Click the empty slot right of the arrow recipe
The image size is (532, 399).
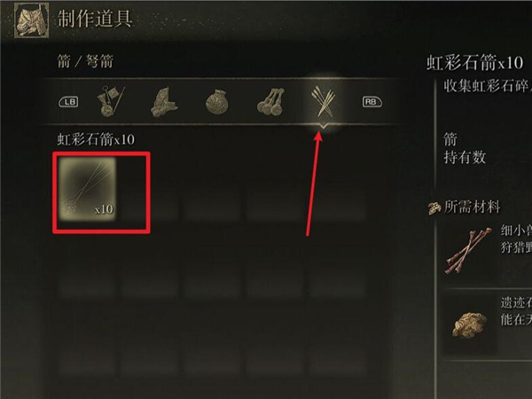click(150, 189)
